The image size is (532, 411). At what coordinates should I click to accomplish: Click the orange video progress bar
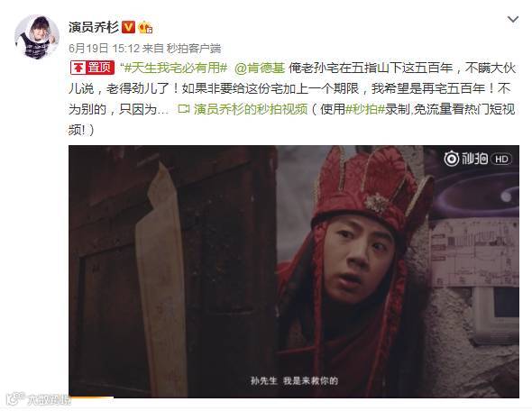[91, 397]
